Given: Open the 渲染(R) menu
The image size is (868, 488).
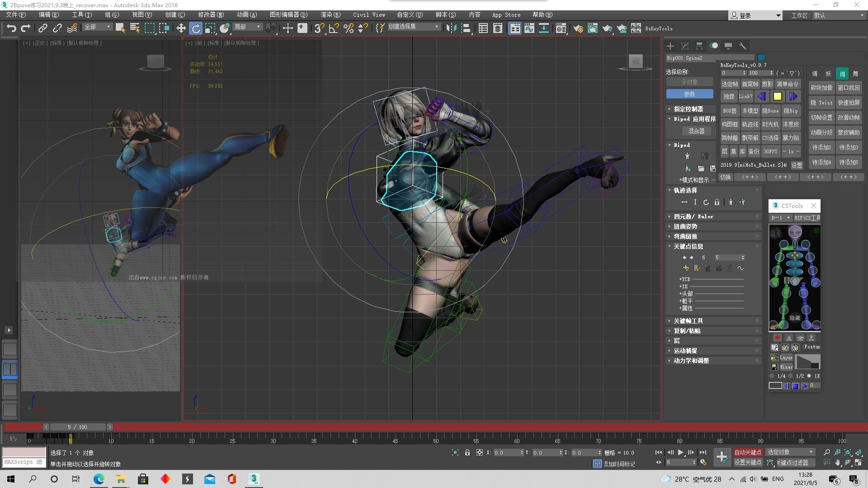Looking at the screenshot, I should tap(330, 15).
